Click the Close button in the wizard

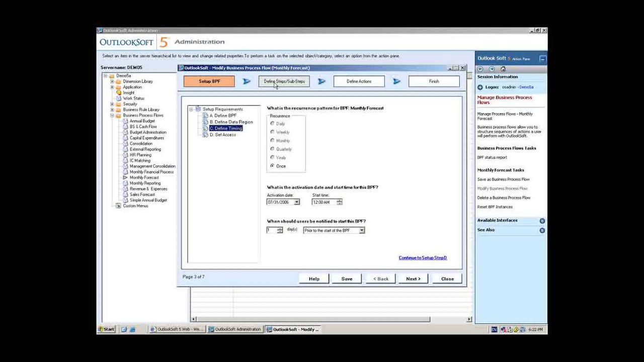447,279
